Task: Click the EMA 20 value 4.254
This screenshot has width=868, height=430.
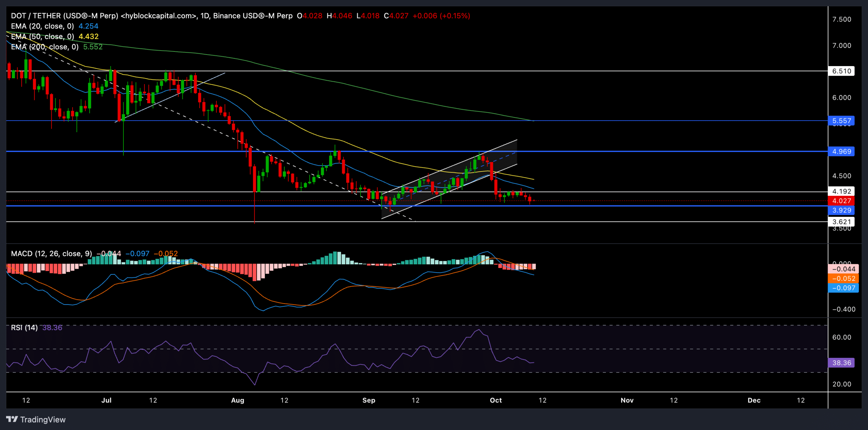Action: point(88,26)
